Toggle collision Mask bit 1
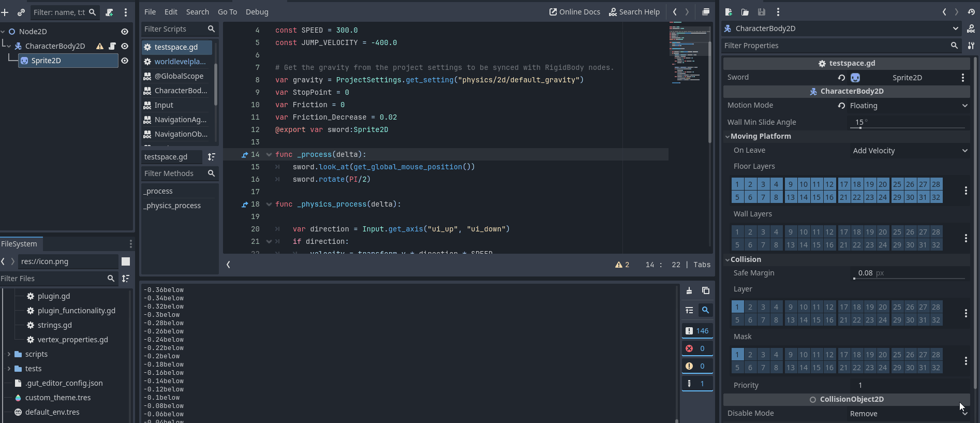 click(737, 355)
